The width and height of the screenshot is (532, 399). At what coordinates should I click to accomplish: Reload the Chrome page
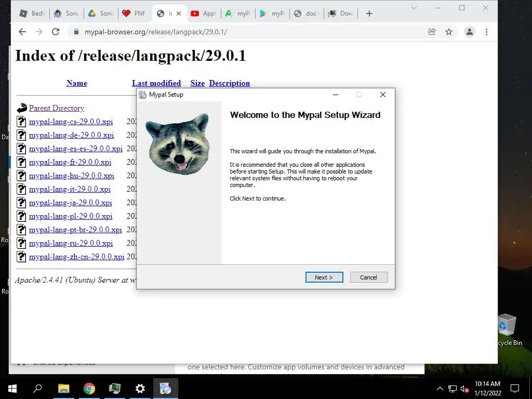point(56,32)
